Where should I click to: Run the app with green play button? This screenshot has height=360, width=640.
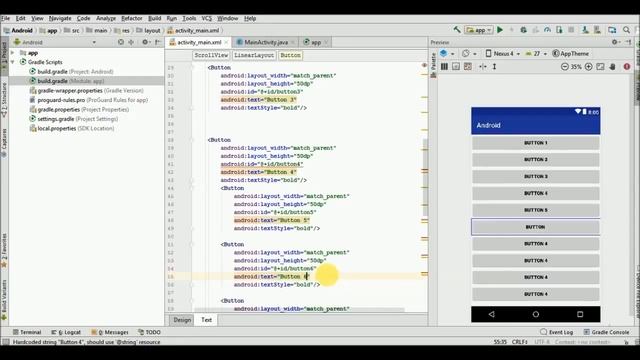(500, 30)
